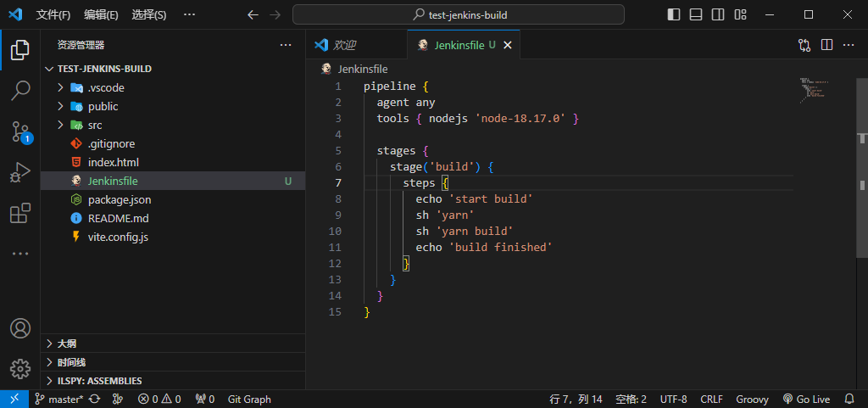868x408 pixels.
Task: Go back using the left arrow
Action: [x=253, y=15]
